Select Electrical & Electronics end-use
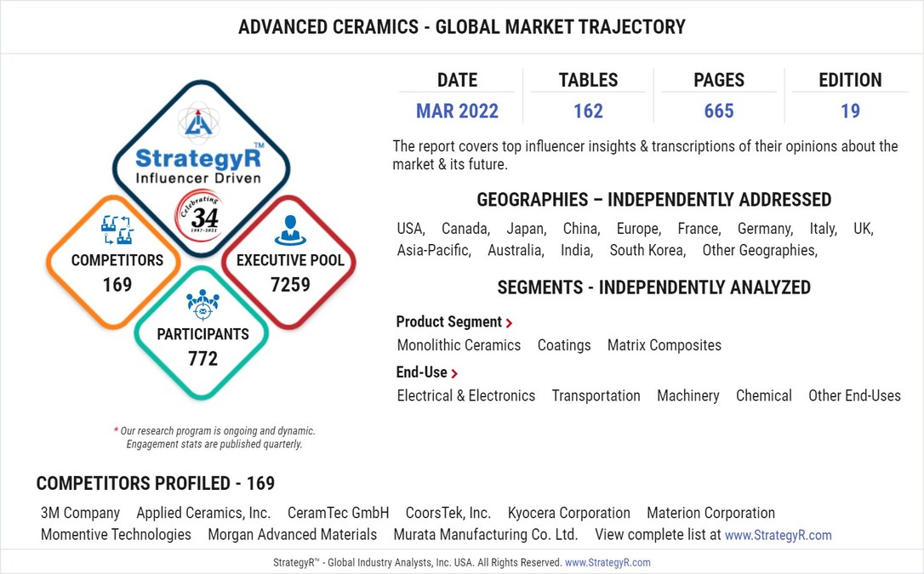The height and width of the screenshot is (574, 924). 465,395
